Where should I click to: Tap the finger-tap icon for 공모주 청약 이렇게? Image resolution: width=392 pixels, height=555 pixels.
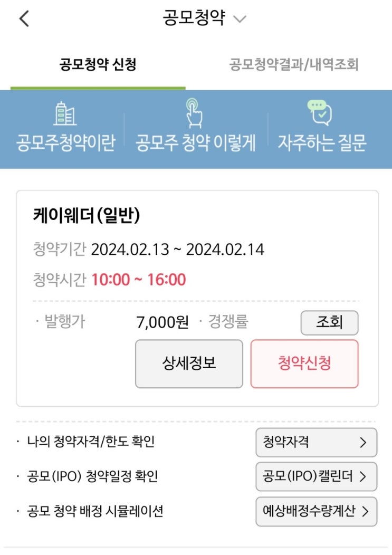coord(194,113)
